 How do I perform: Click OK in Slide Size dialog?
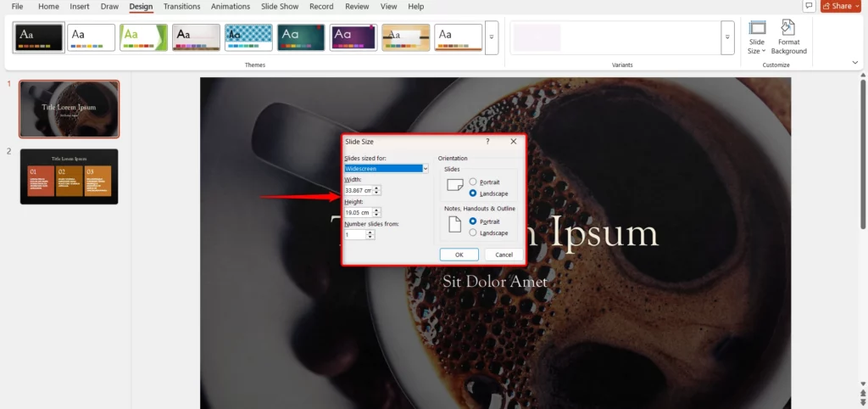(x=459, y=255)
